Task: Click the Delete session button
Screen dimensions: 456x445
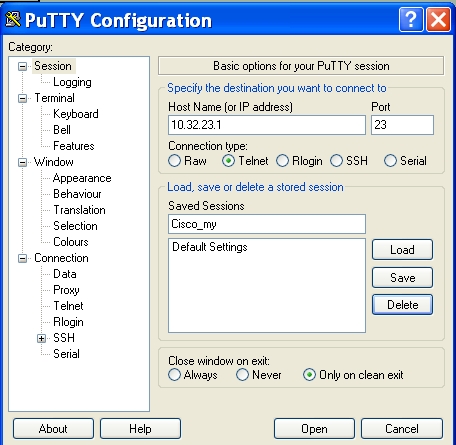Action: [x=402, y=305]
